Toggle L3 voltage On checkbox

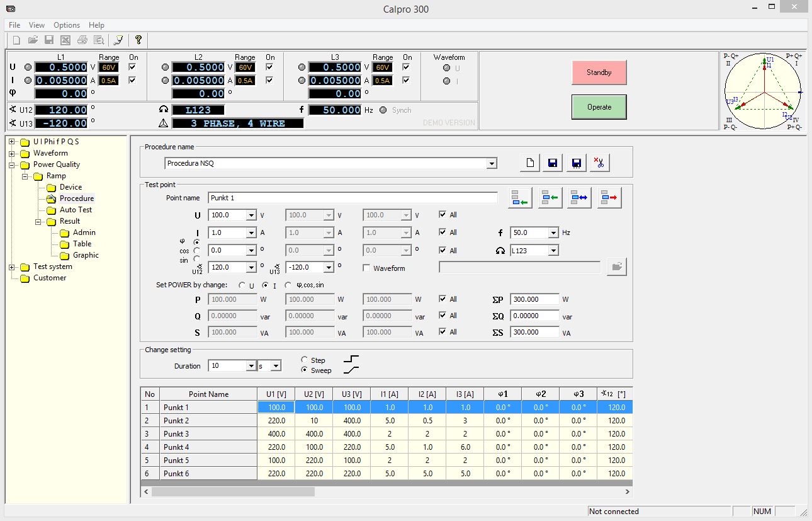click(407, 67)
